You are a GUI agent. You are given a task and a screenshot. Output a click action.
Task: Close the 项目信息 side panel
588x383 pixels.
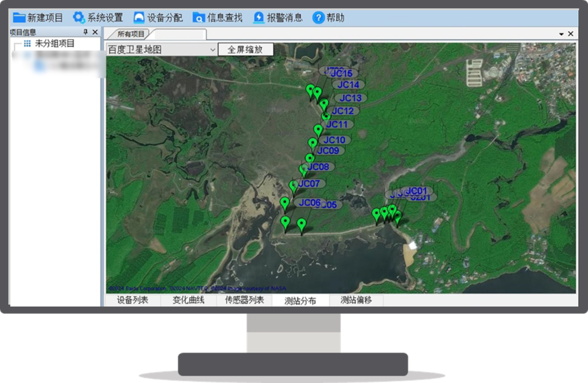(95, 33)
